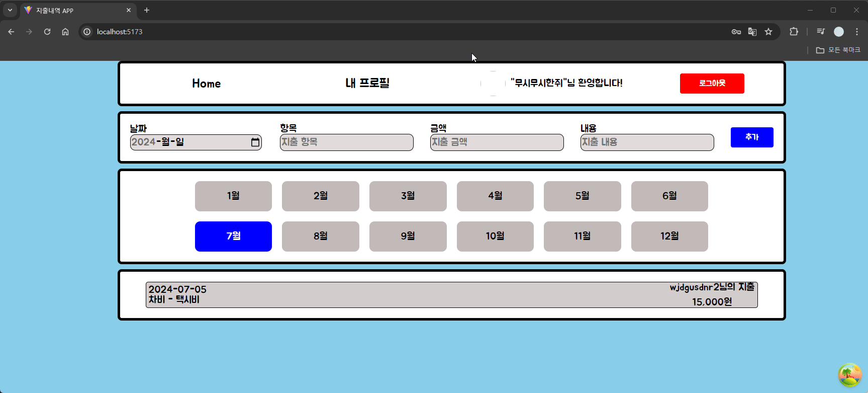Open a new browser tab
Image resolution: width=868 pixels, height=393 pixels.
coord(147,10)
